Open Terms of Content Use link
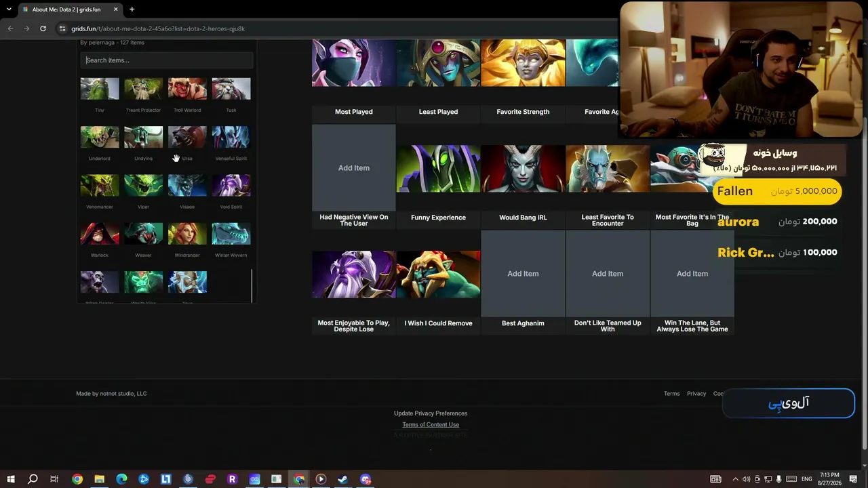 [431, 425]
